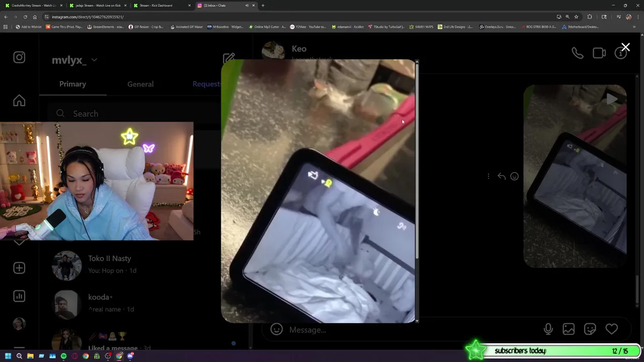644x362 pixels.
Task: Open Animated GIF Maker bookmark
Action: (x=186, y=27)
